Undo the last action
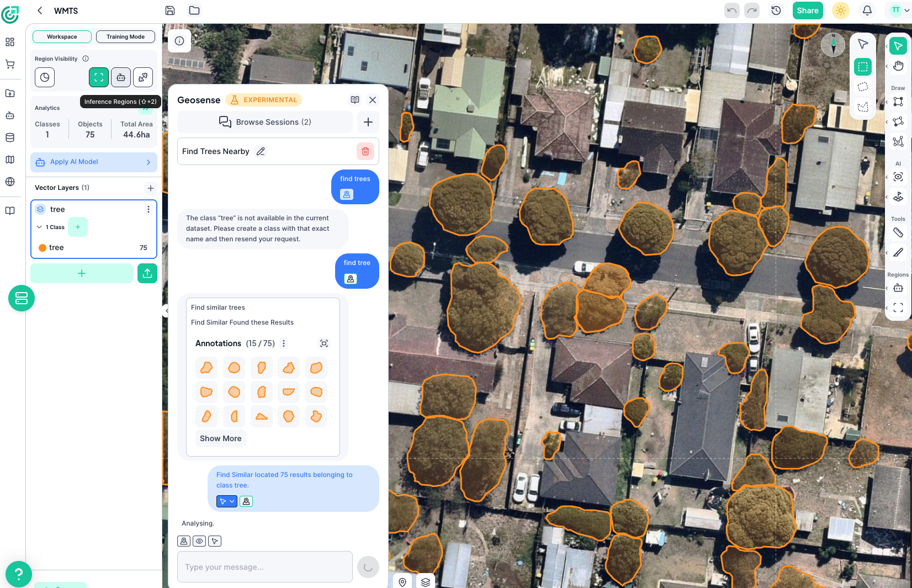The width and height of the screenshot is (912, 588). click(732, 10)
